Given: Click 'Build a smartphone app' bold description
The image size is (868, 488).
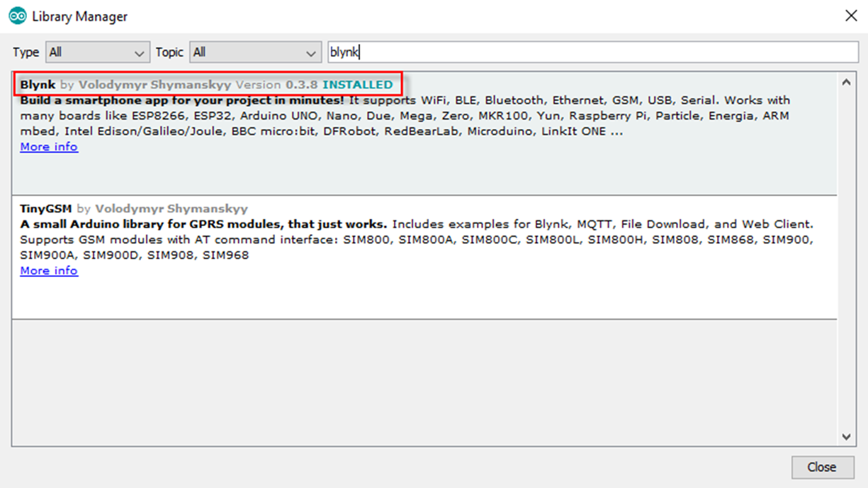Looking at the screenshot, I should [183, 101].
